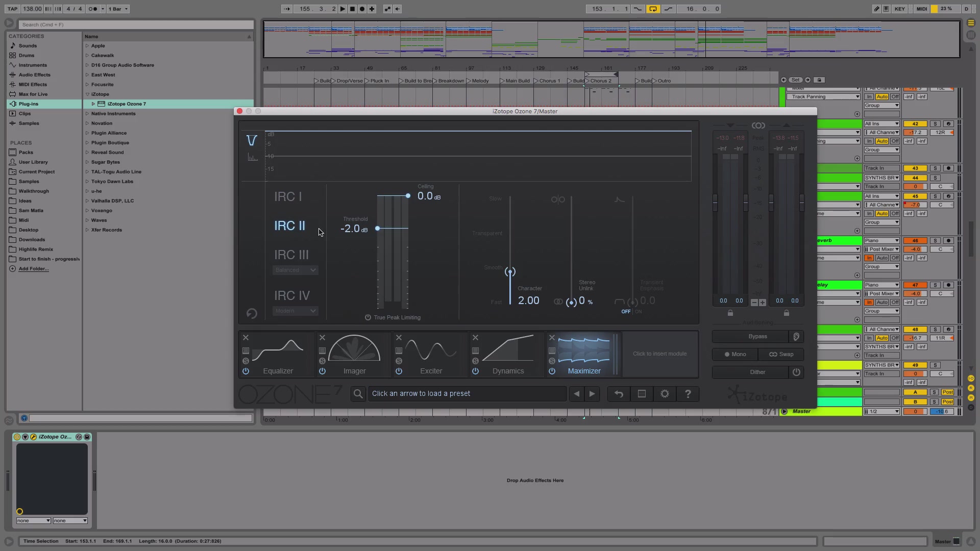Toggle the Dither power button
This screenshot has width=980, height=551.
pos(796,372)
